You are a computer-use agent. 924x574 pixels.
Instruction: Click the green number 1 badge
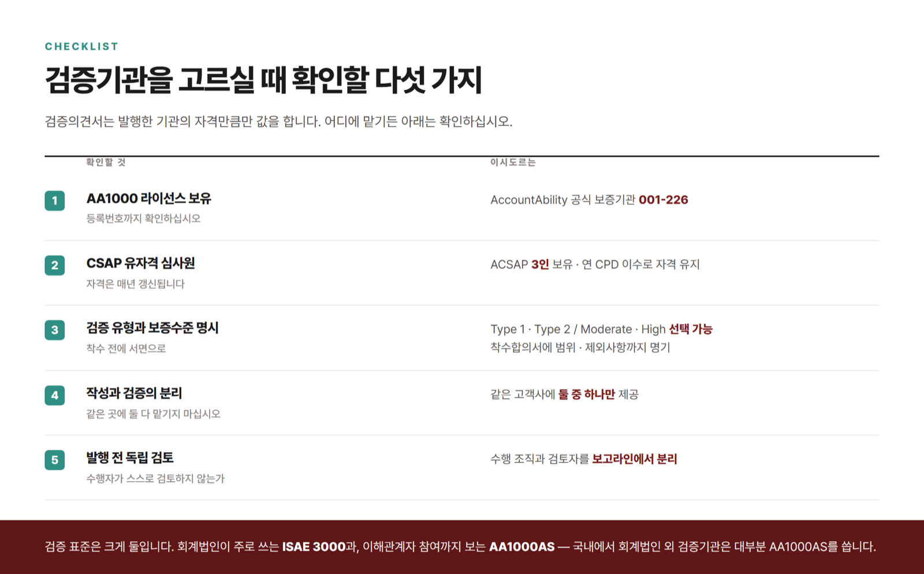55,200
